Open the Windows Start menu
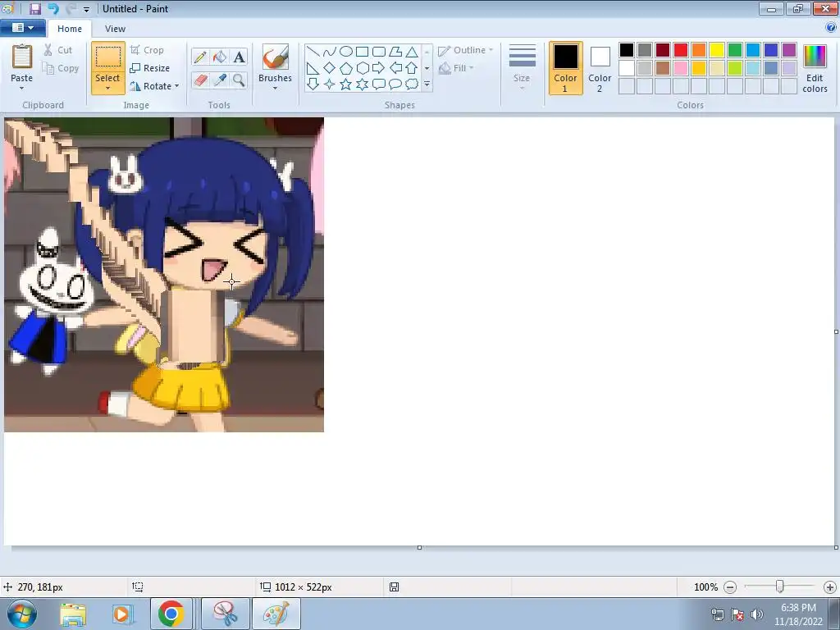Viewport: 840px width, 630px height. (22, 614)
